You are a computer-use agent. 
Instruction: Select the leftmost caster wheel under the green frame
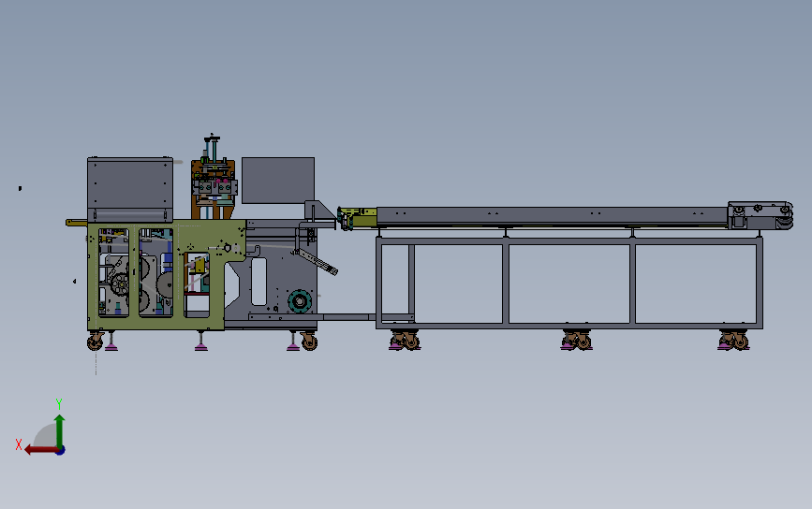[x=96, y=342]
